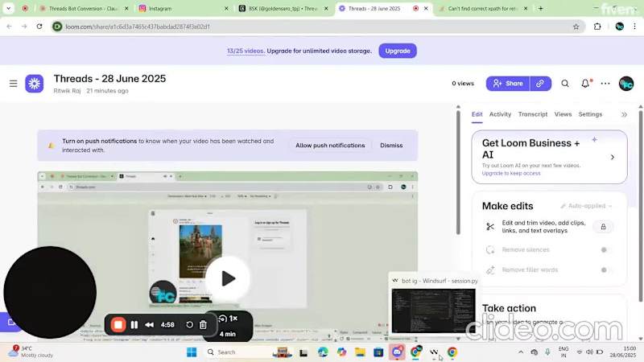Screen dimensions: 644x362
Task: Click the address bar URL
Action: pos(138,27)
